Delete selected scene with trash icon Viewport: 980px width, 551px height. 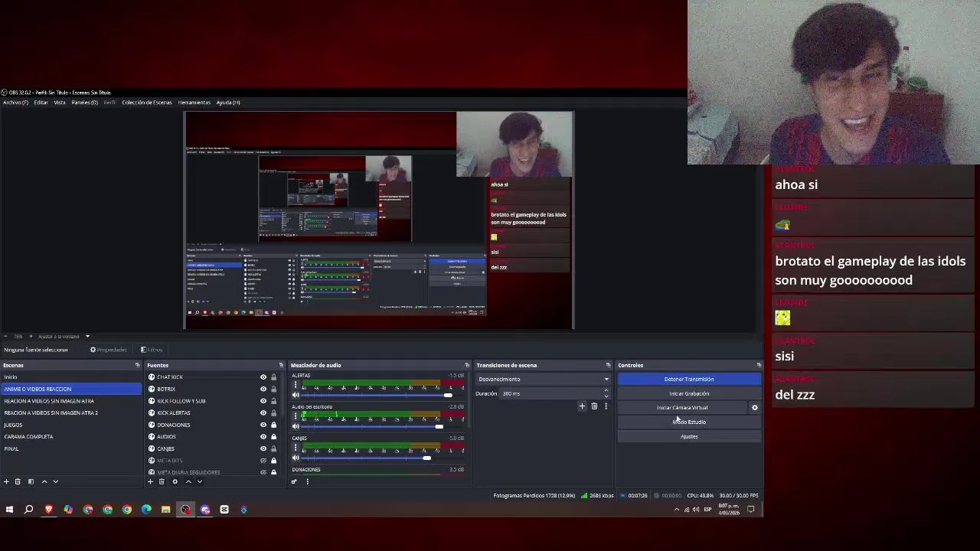point(18,481)
